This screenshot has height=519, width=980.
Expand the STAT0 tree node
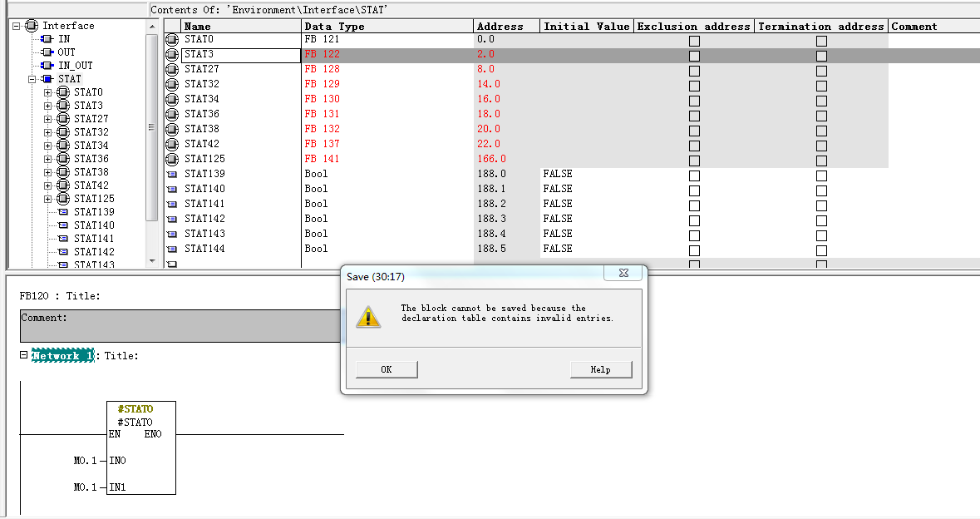(x=48, y=92)
